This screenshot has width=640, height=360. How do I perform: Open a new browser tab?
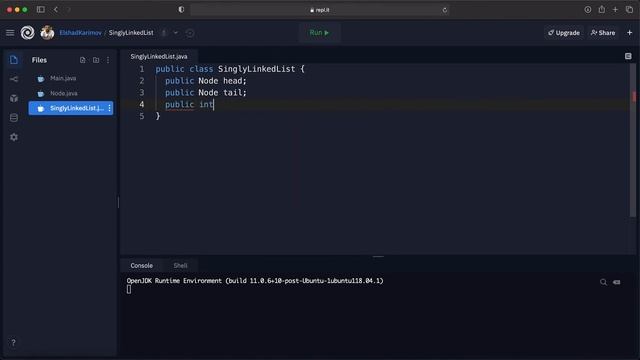615,9
